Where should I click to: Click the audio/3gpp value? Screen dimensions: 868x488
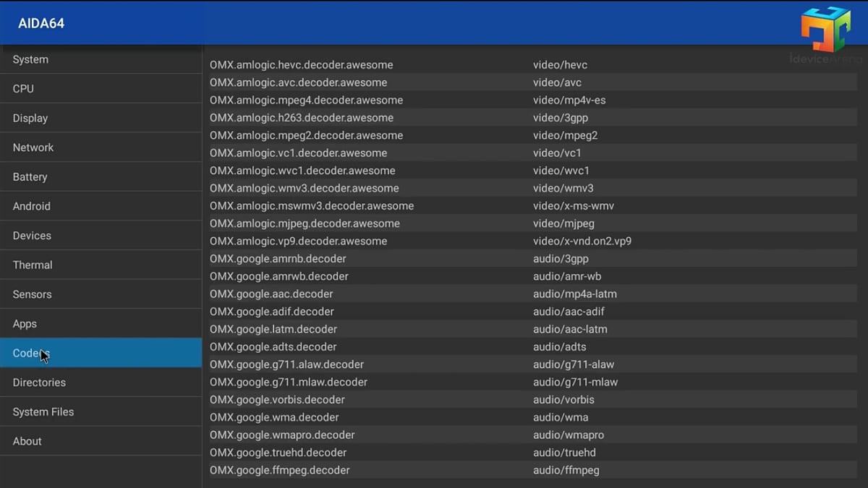point(561,258)
